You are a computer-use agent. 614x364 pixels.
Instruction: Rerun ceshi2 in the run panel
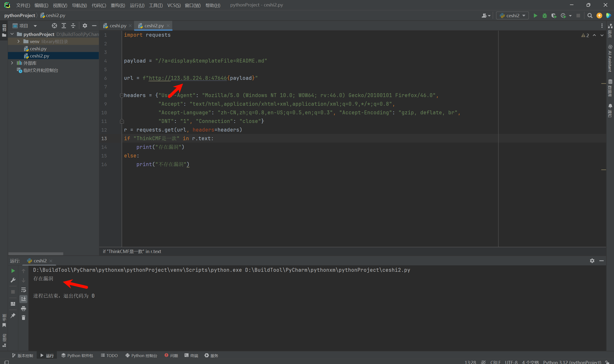[13, 271]
